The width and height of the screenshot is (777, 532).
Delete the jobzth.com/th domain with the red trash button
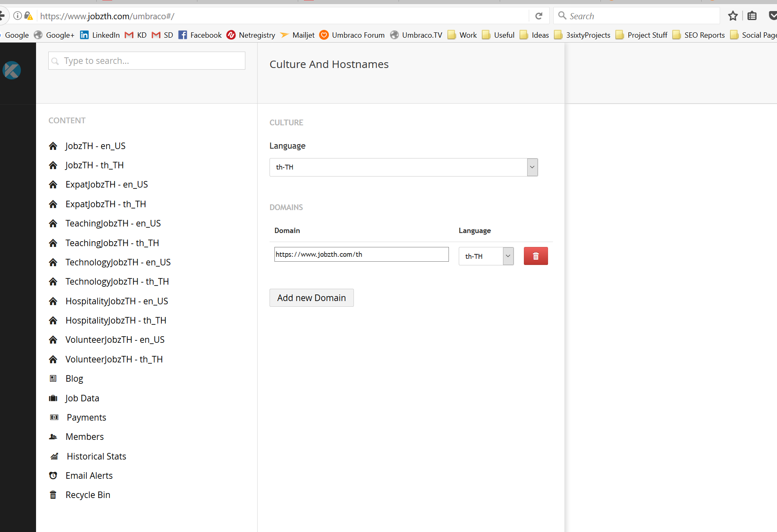click(536, 256)
